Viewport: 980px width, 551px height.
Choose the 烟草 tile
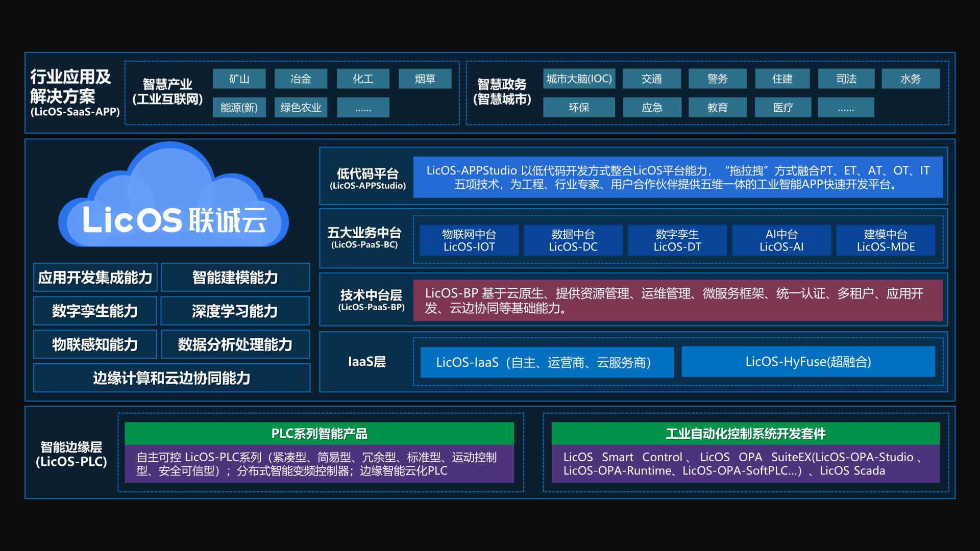425,79
